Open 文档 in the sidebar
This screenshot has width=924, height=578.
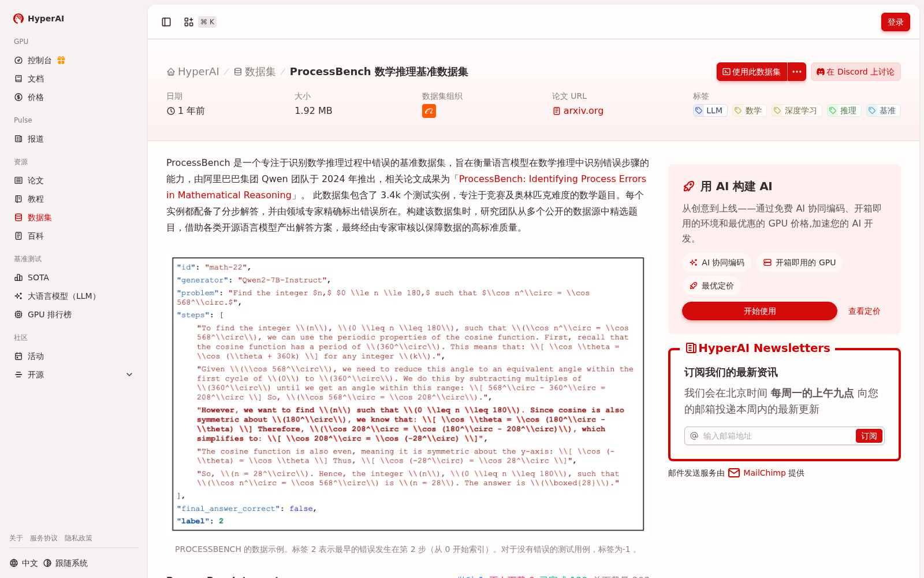click(x=29, y=79)
